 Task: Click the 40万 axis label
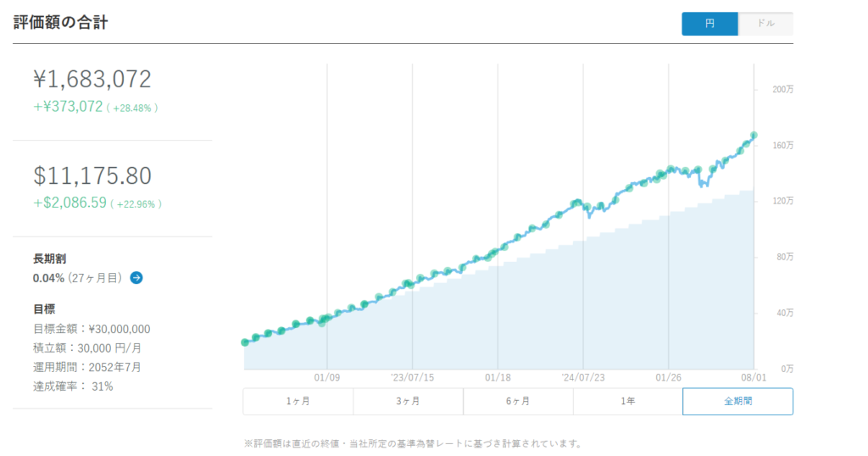785,313
